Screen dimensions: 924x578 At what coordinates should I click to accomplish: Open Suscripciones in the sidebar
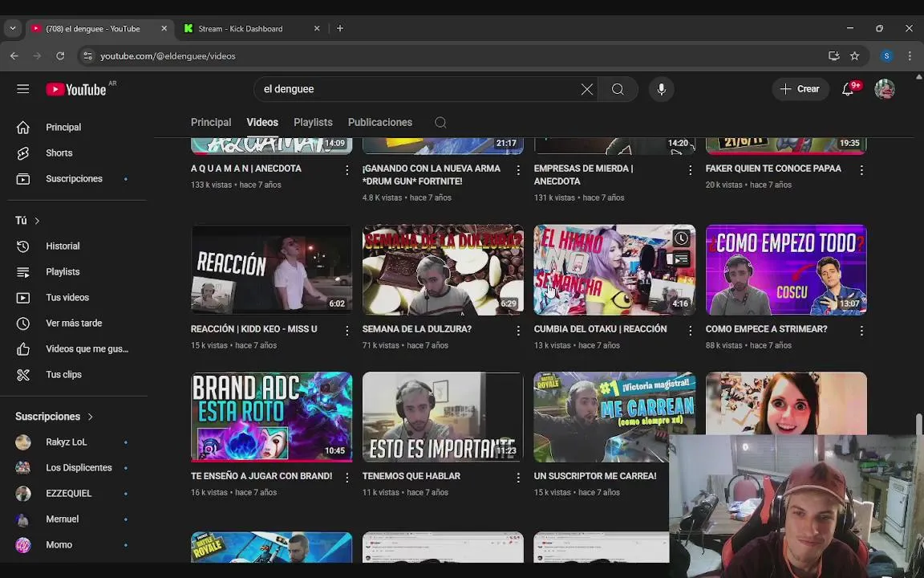tap(74, 179)
